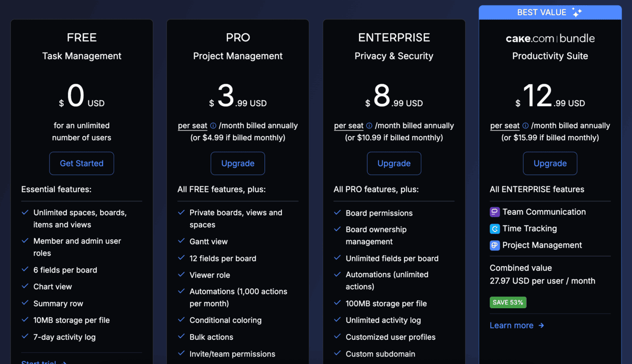Click the info icon beside PRO per seat

[x=213, y=126]
